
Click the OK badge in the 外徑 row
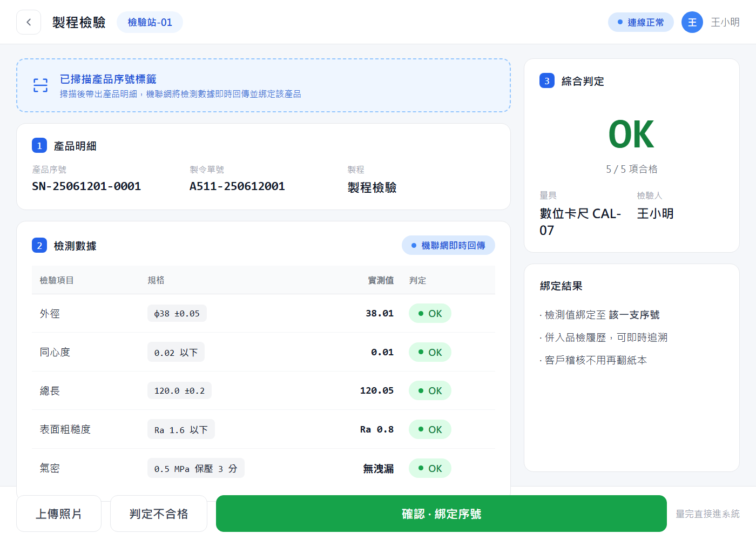pyautogui.click(x=430, y=313)
